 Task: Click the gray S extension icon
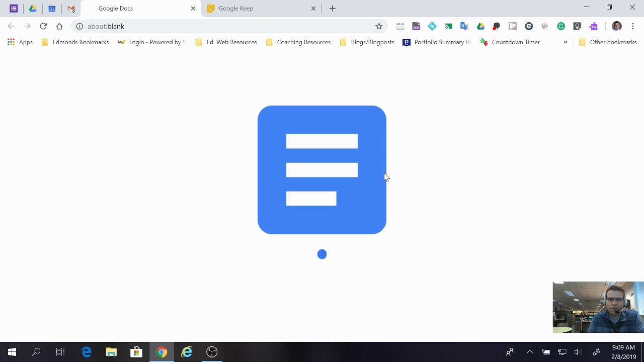545,26
